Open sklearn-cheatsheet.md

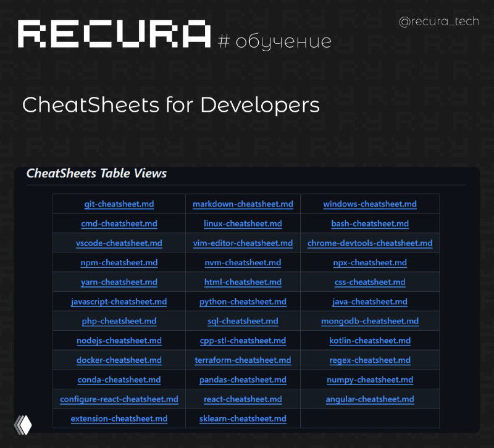click(243, 419)
